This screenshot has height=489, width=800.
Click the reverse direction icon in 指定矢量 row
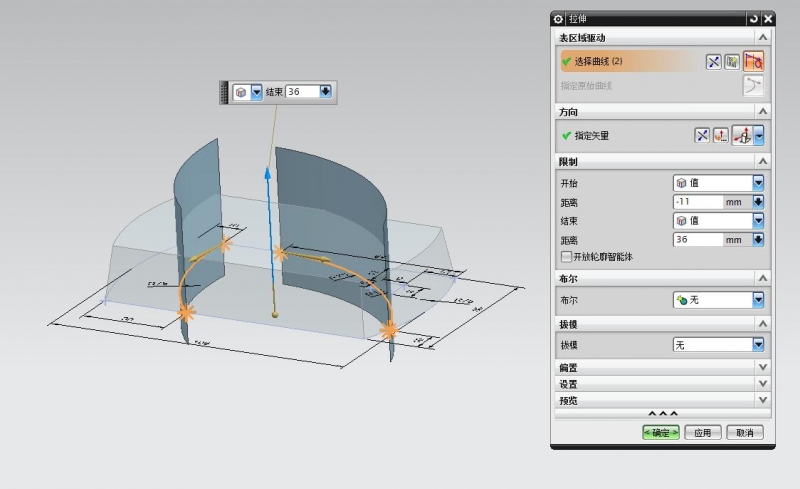pyautogui.click(x=703, y=135)
